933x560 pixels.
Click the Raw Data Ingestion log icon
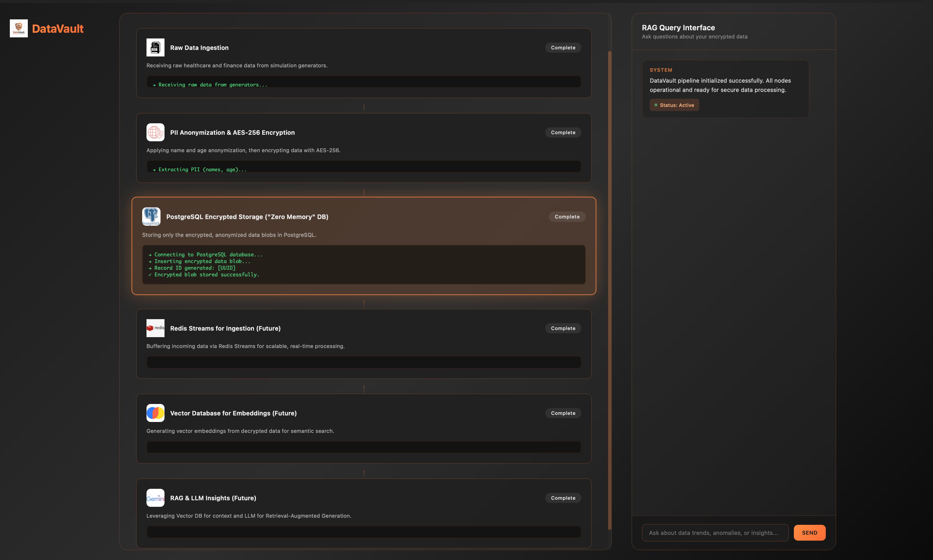[x=155, y=47]
